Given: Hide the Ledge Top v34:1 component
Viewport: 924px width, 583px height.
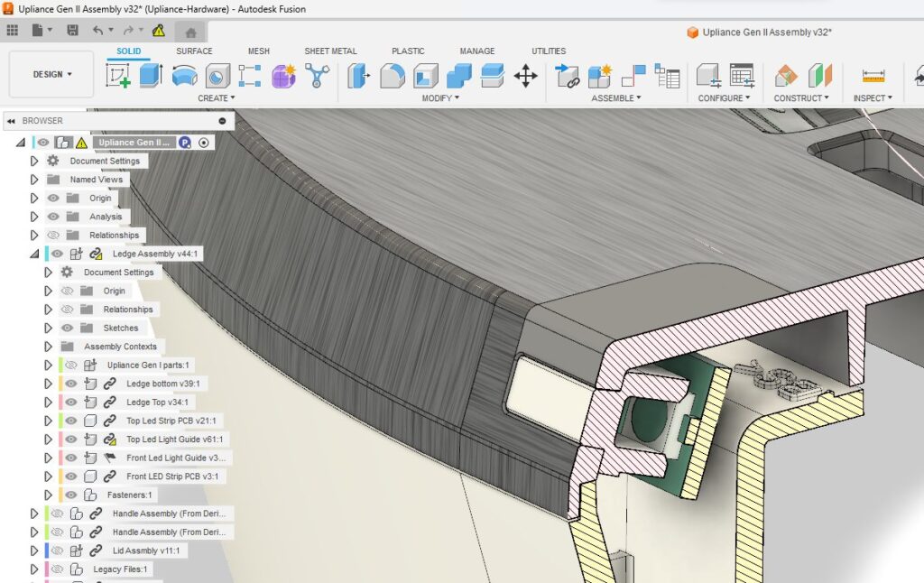Looking at the screenshot, I should [70, 403].
